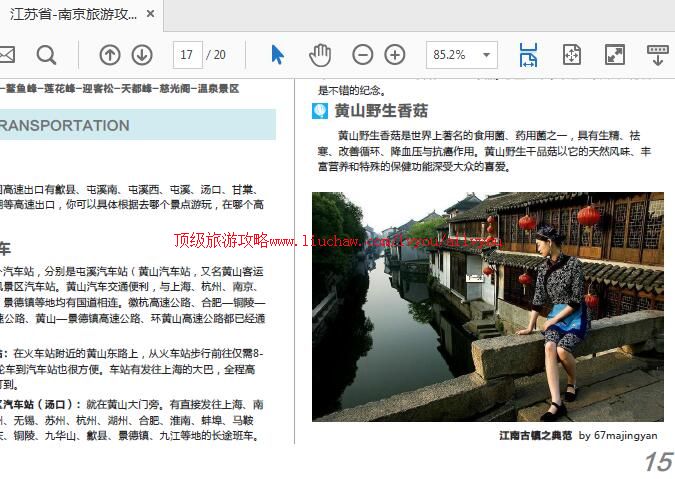Toggle full screen mode

(x=614, y=55)
